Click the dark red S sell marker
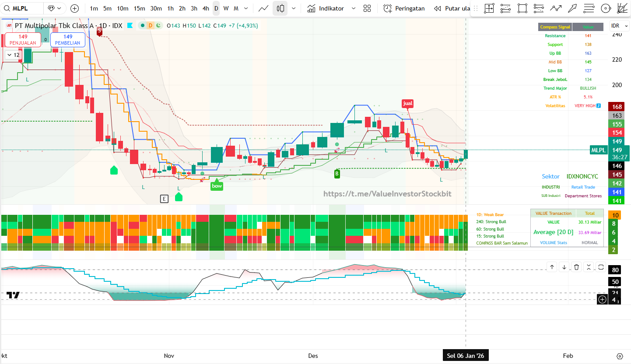Viewport: 631px width, 364px height. tap(99, 31)
